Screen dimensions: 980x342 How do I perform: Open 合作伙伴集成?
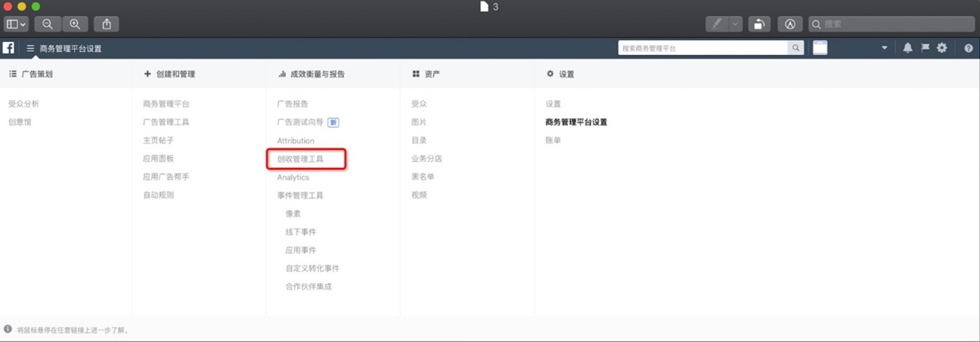click(308, 286)
